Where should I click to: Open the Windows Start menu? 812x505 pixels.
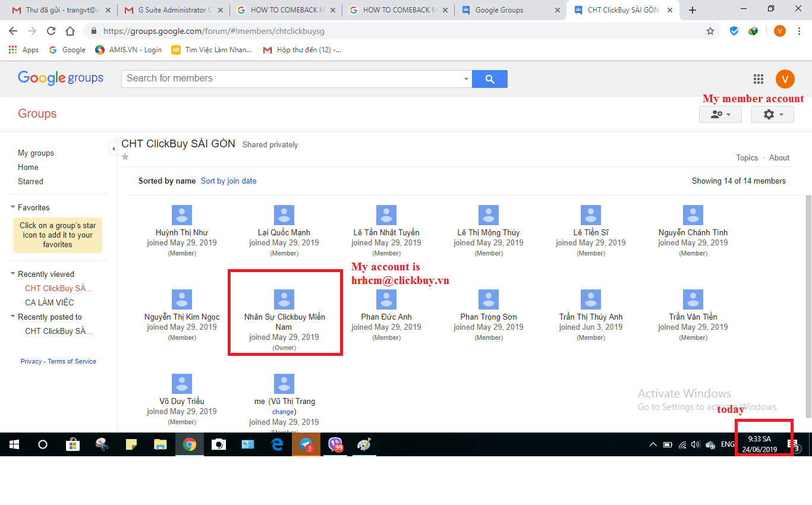click(x=14, y=444)
